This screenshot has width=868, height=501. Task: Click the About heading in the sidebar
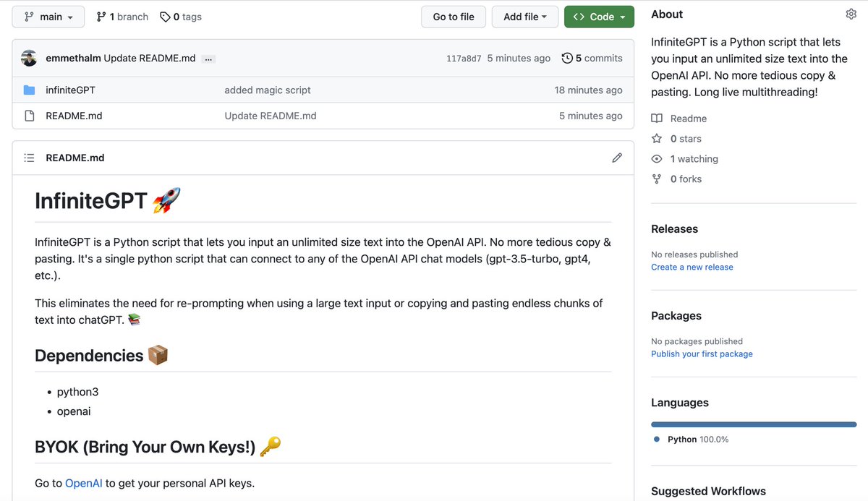pos(667,14)
